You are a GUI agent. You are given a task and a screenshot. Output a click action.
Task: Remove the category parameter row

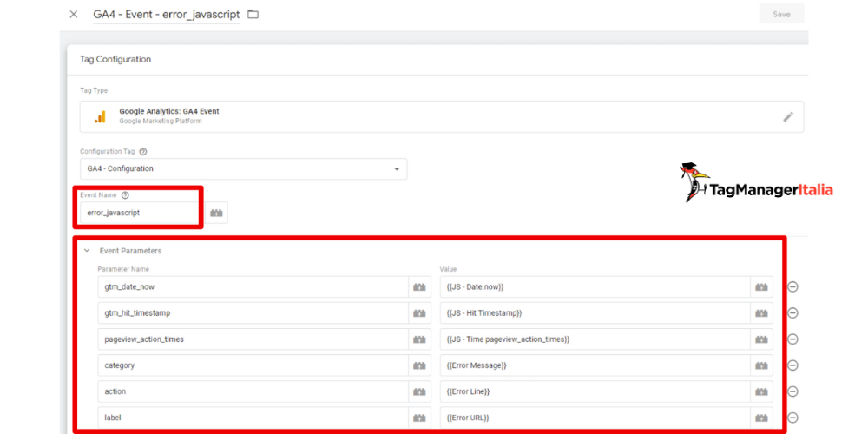792,365
